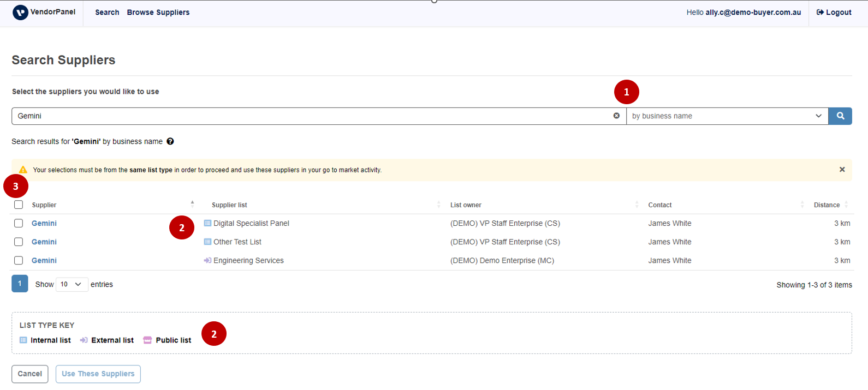
Task: Click the magnifier search button
Action: (840, 116)
